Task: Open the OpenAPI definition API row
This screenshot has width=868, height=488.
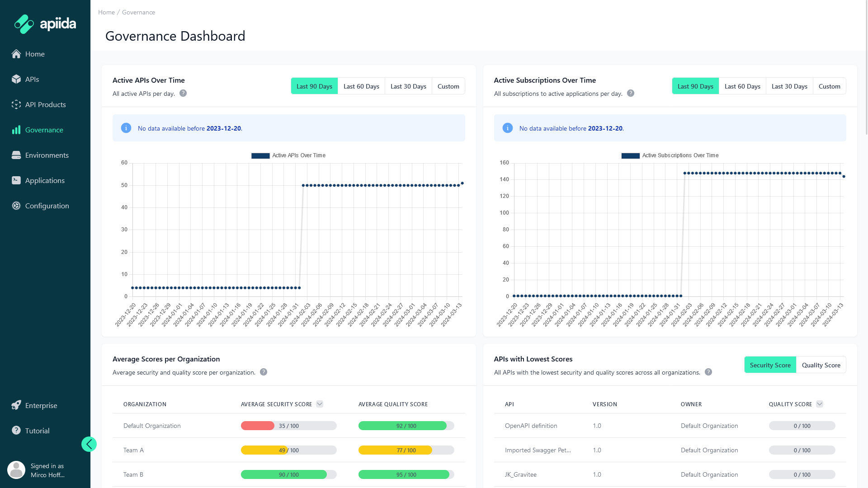Action: coord(531,426)
